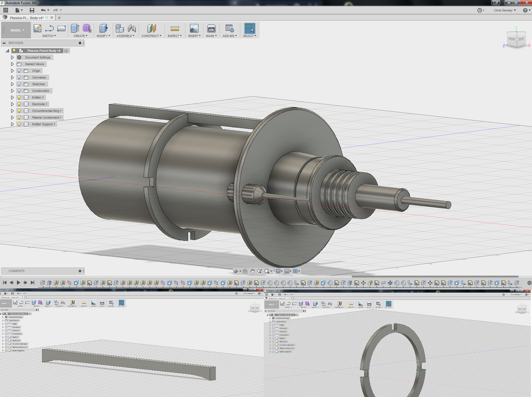Click the Measure icon under Inspect
532x397 pixels.
174,28
